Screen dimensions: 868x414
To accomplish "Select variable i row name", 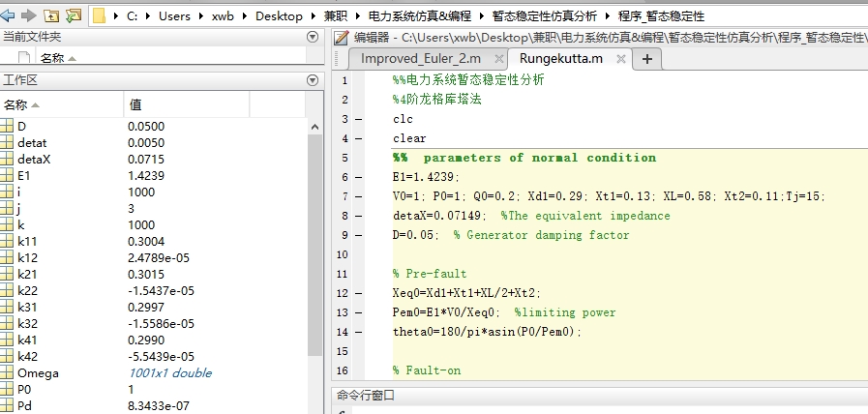I will tap(20, 192).
